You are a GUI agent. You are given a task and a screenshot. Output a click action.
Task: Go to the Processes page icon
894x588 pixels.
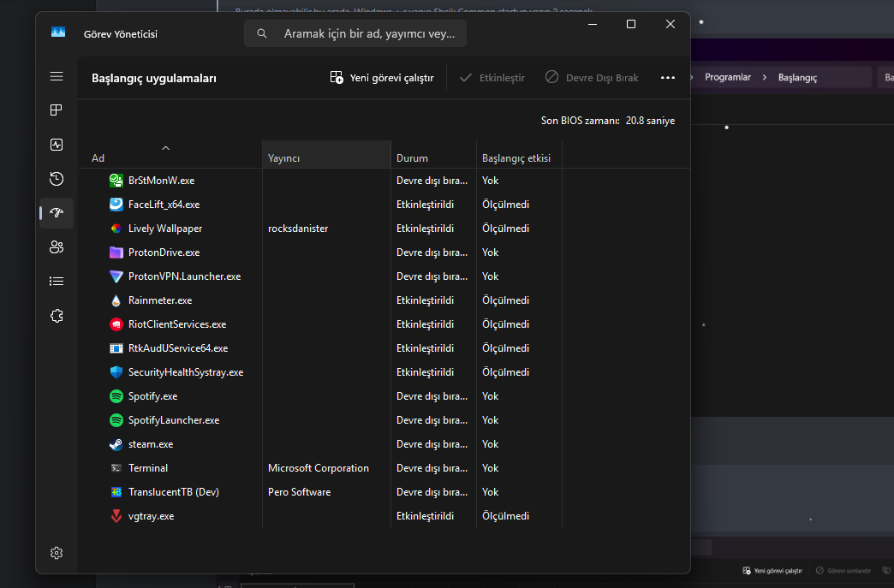tap(57, 110)
